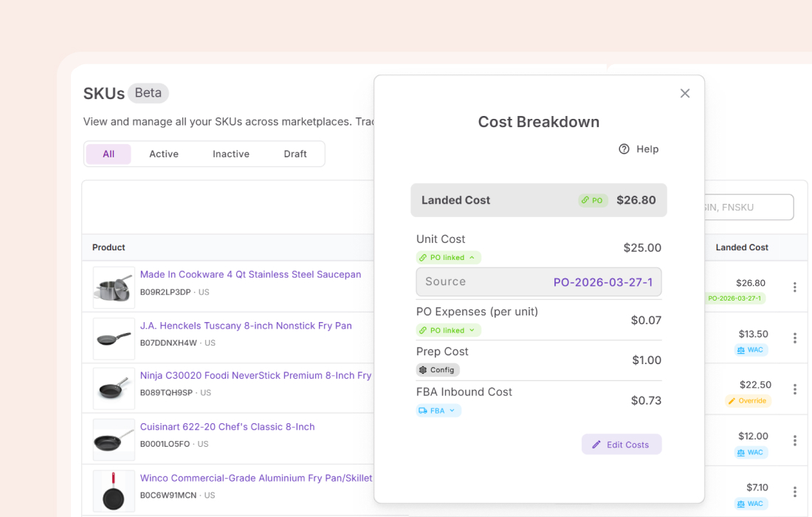The width and height of the screenshot is (812, 517).
Task: Click the Override badge under $22.50
Action: pos(749,400)
